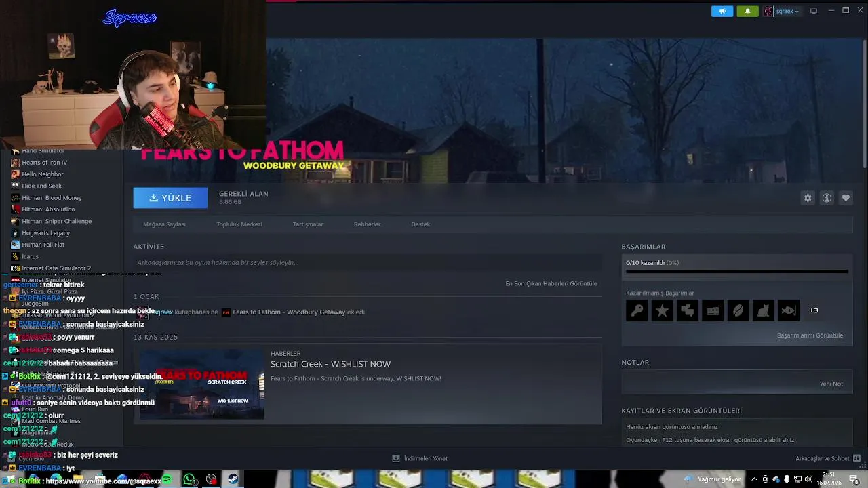This screenshot has width=868, height=488.
Task: Add game to favorites heart icon
Action: click(846, 198)
